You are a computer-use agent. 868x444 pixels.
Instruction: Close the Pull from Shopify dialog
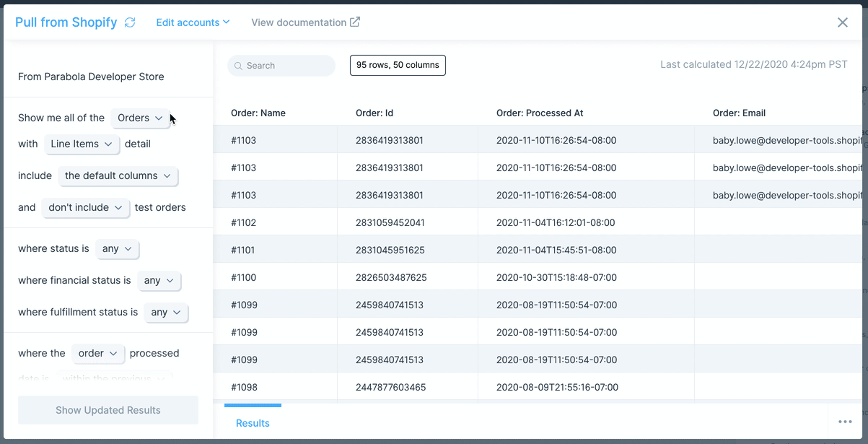(842, 22)
